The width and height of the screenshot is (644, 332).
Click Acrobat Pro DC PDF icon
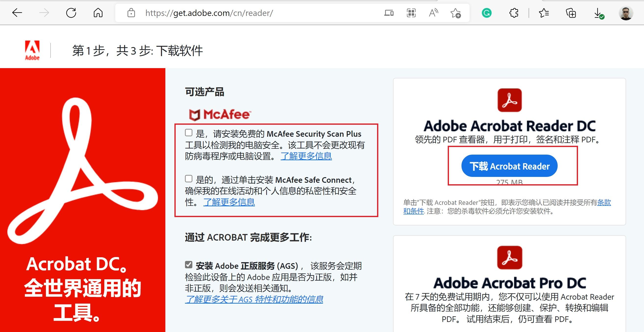coord(510,257)
